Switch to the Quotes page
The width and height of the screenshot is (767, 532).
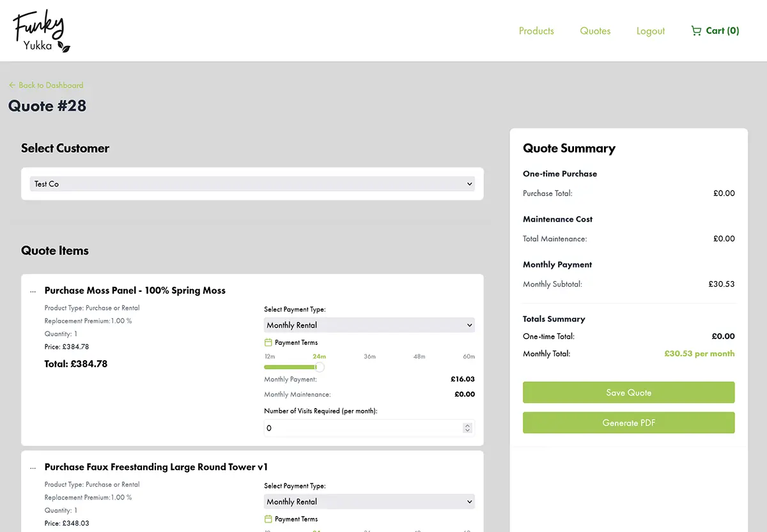click(x=595, y=31)
